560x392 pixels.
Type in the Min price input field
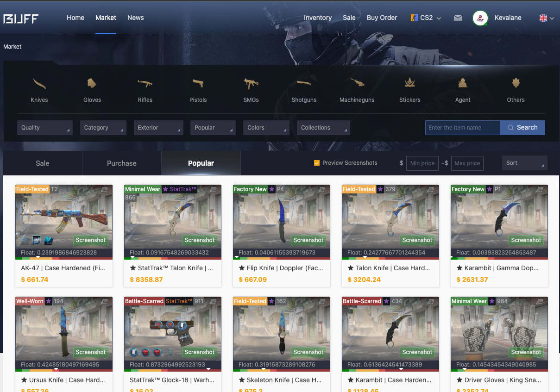coord(422,163)
